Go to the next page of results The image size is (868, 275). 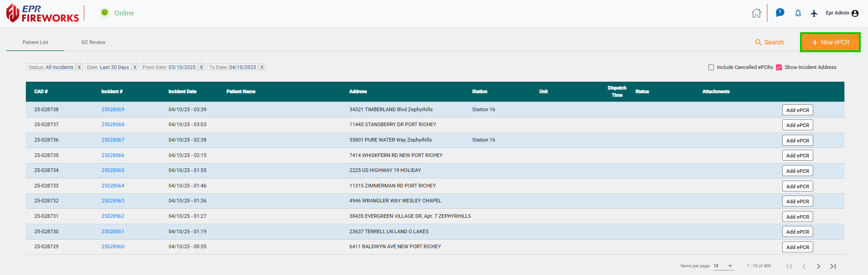coord(818,266)
